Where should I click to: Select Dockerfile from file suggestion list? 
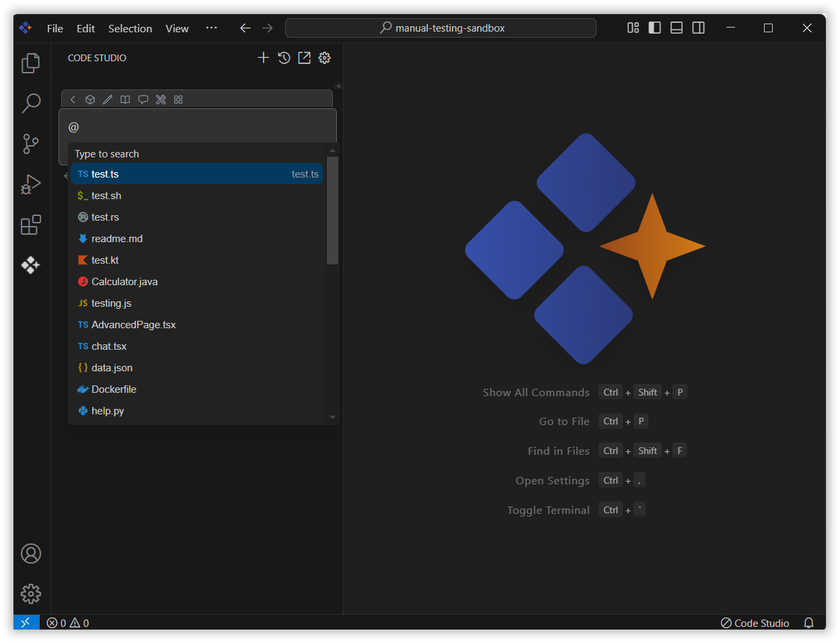[x=196, y=389]
